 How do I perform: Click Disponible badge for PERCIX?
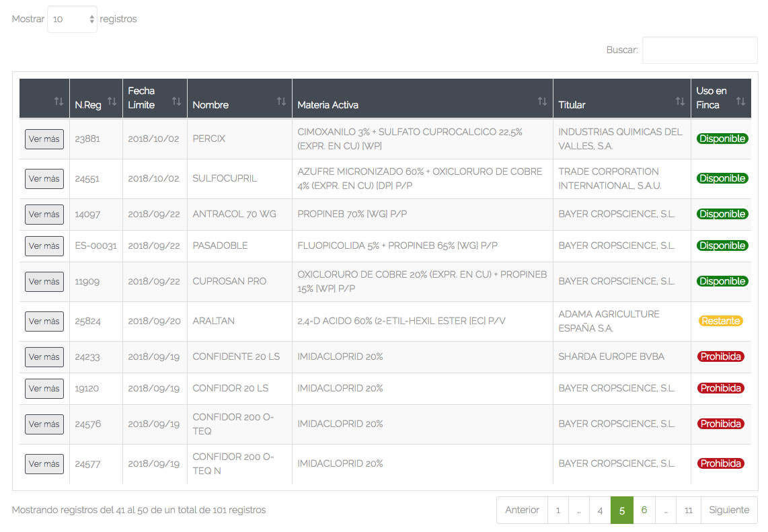point(722,139)
